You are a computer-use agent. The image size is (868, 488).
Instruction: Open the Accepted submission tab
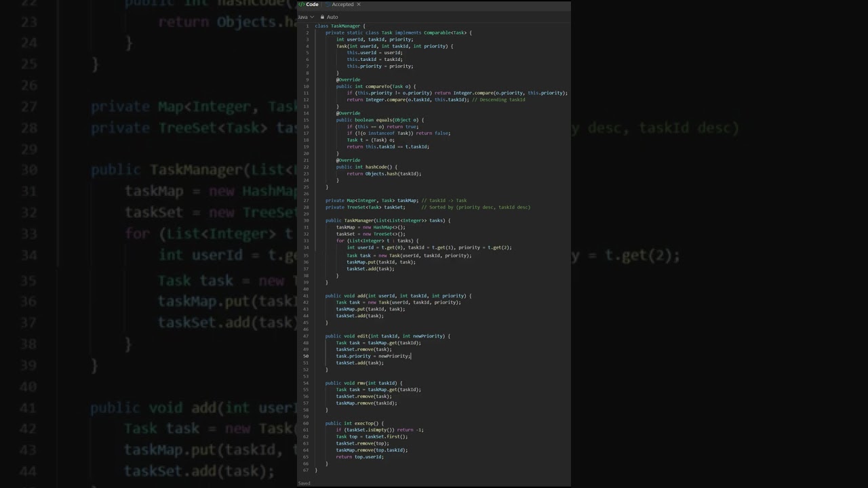(342, 5)
